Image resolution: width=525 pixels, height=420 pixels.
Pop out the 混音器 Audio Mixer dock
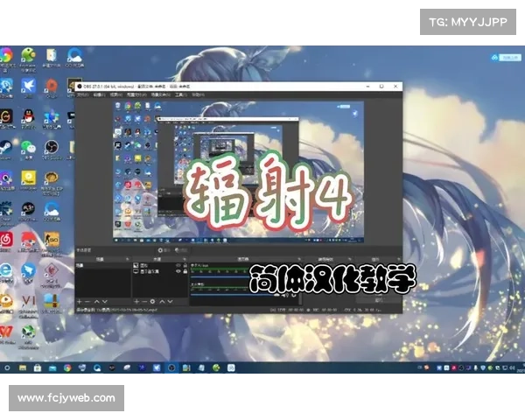tap(299, 259)
